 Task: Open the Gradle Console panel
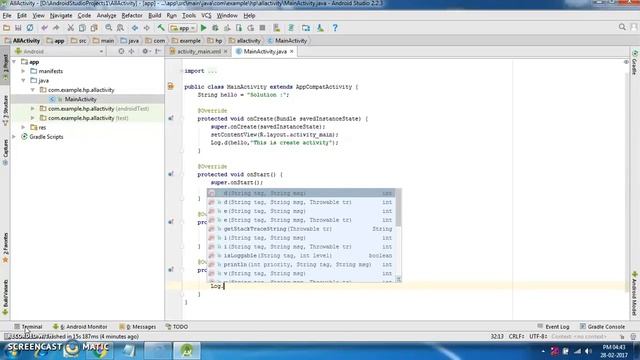[x=602, y=327]
